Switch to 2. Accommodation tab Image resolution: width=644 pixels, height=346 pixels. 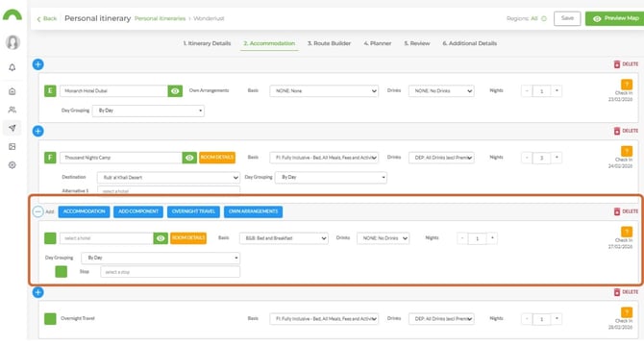tap(269, 43)
